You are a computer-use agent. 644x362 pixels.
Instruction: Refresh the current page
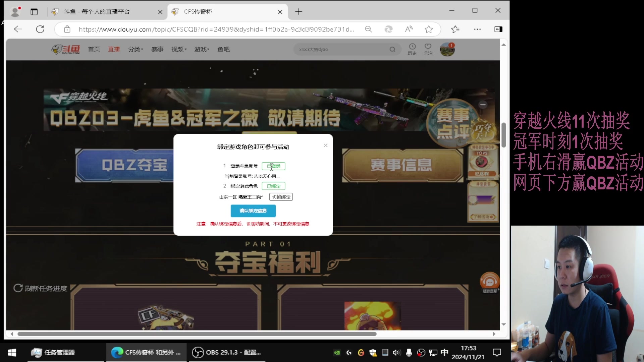tap(40, 29)
